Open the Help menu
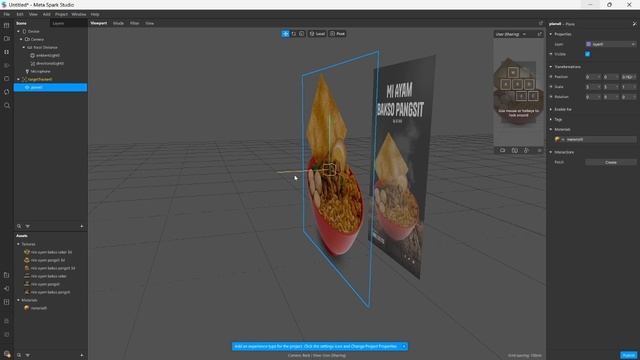 pos(95,14)
